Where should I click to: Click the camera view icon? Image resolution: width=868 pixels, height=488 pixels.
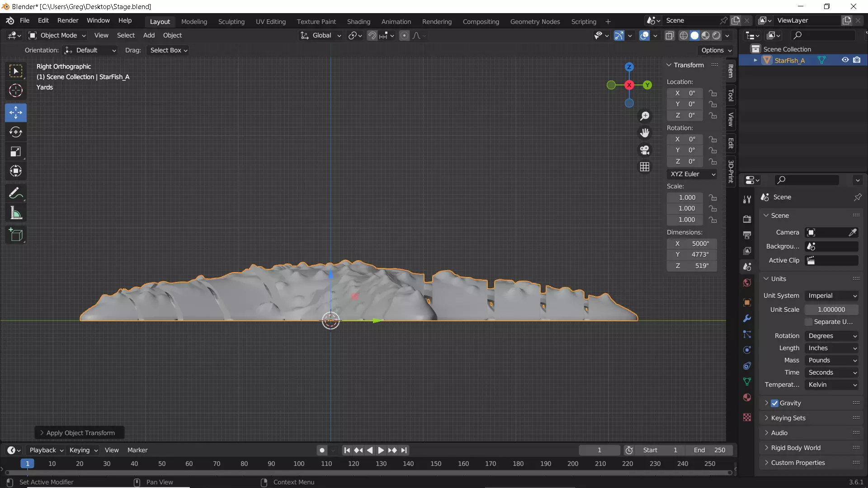coord(645,150)
